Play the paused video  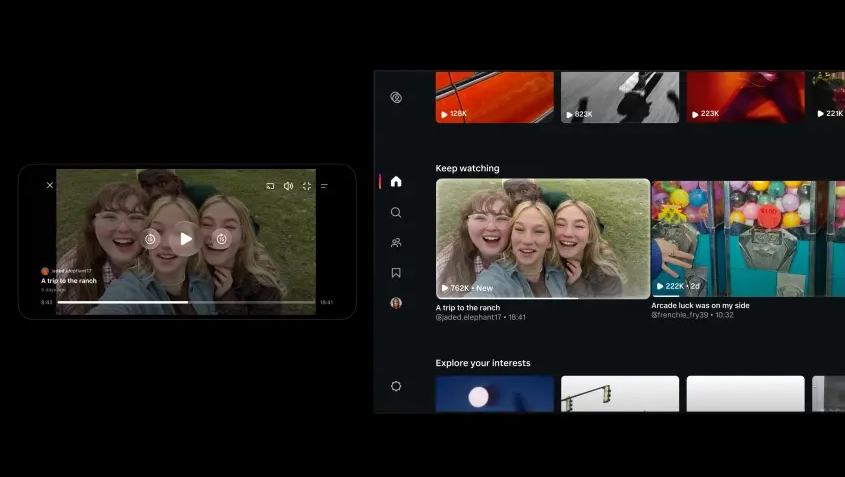tap(185, 238)
